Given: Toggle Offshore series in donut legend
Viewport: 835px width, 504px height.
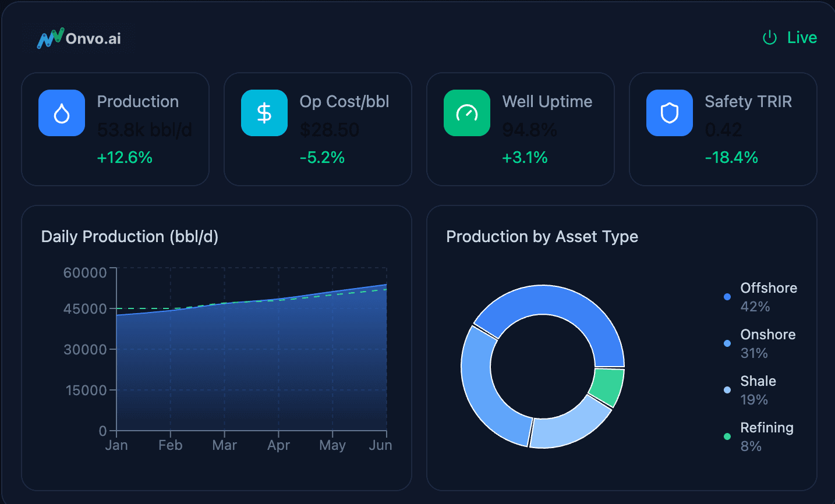Looking at the screenshot, I should coord(768,288).
